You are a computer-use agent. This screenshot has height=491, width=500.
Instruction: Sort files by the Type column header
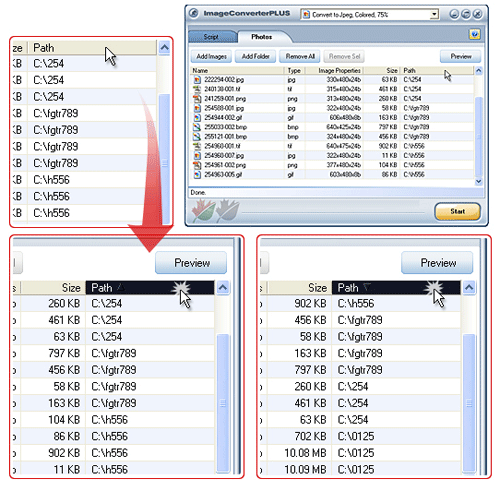point(294,71)
